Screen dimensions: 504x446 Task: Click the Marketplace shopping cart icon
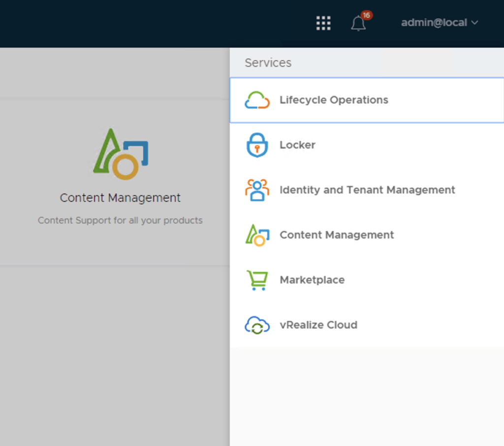257,280
